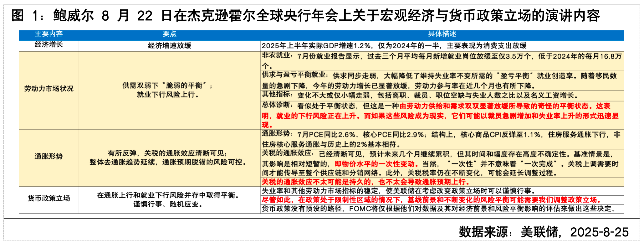
Task: Click the line 供需双弱下"脆弱的平衡"
Action: coord(168,85)
